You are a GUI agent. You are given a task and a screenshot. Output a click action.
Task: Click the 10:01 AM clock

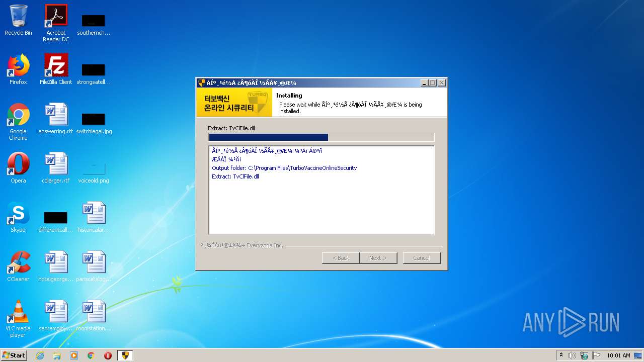618,355
